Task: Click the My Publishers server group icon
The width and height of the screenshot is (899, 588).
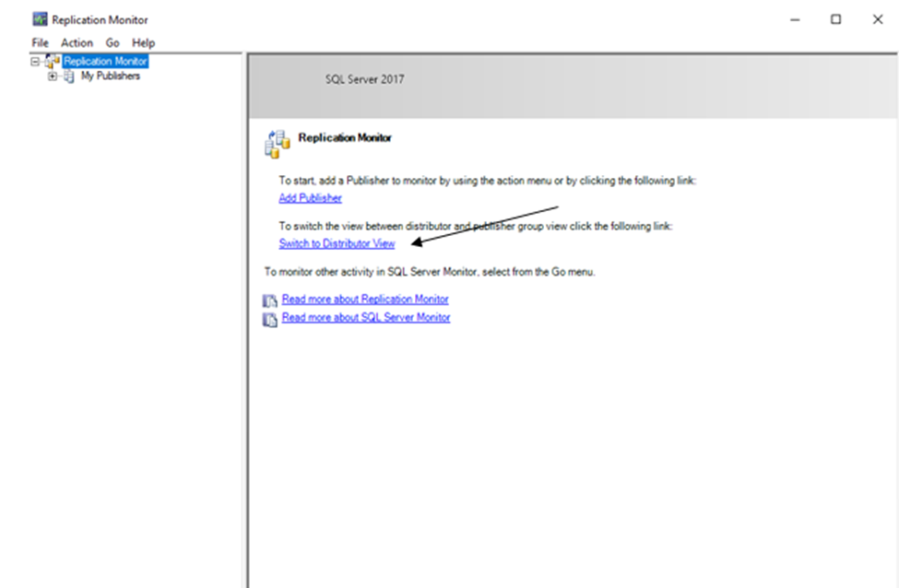Action: click(x=69, y=76)
